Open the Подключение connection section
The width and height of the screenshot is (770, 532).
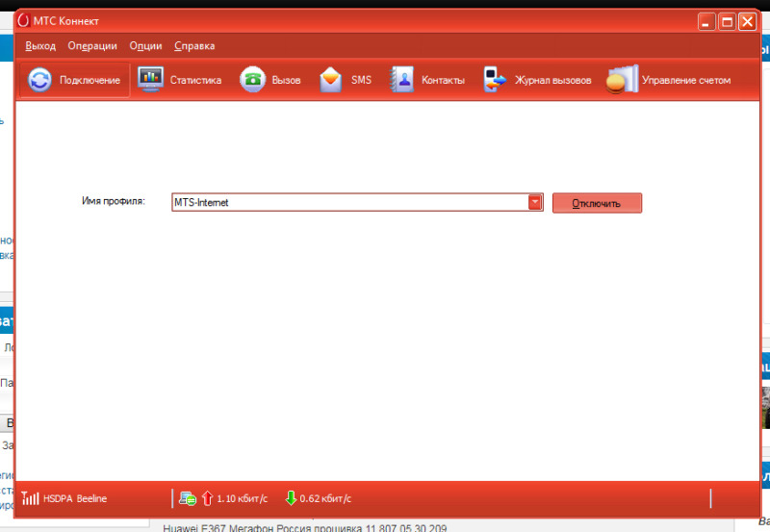pos(75,80)
